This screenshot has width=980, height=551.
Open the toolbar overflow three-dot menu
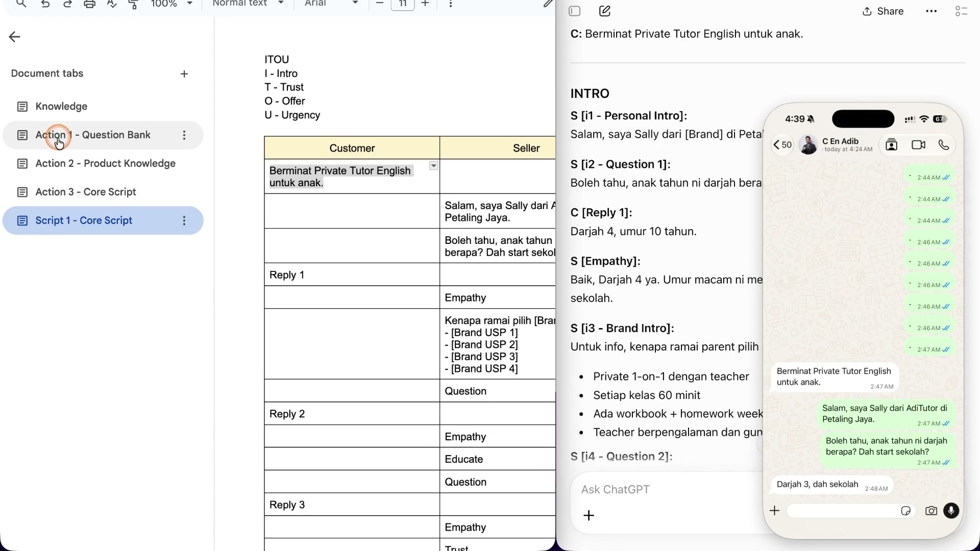click(x=450, y=4)
